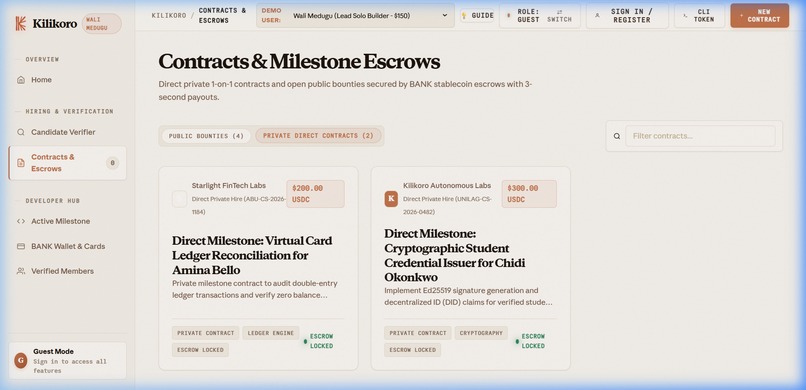Open Candidate Verifier in the sidebar

point(67,132)
